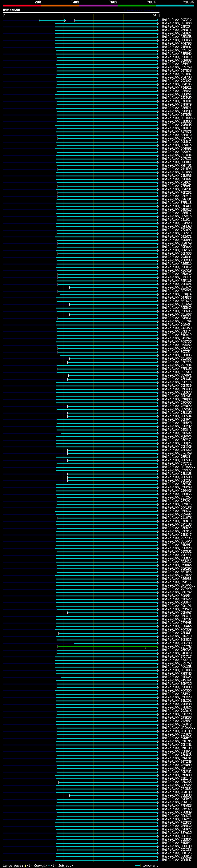
Task: Click the white query sequence bar
Action: [81, 13]
